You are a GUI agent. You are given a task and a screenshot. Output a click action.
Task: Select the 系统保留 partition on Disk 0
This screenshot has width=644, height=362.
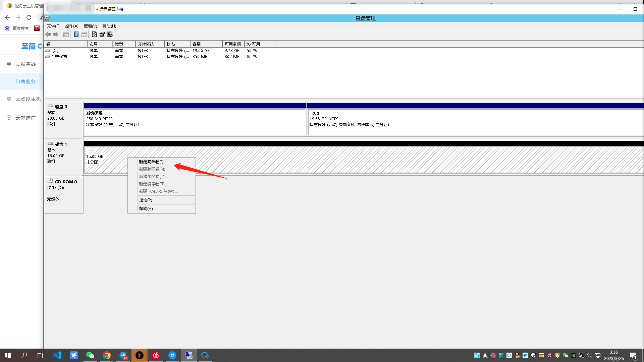click(195, 122)
